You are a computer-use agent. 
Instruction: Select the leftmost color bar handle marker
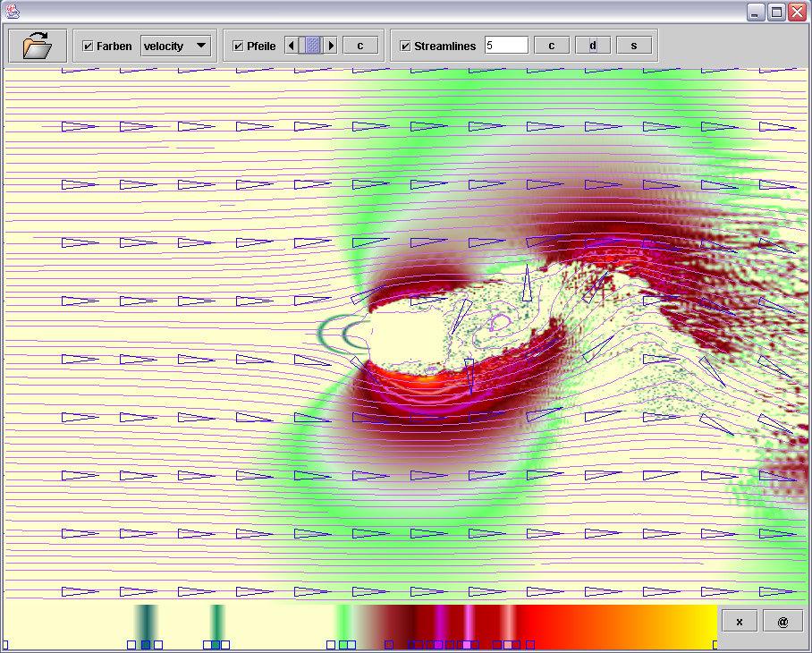4,644
